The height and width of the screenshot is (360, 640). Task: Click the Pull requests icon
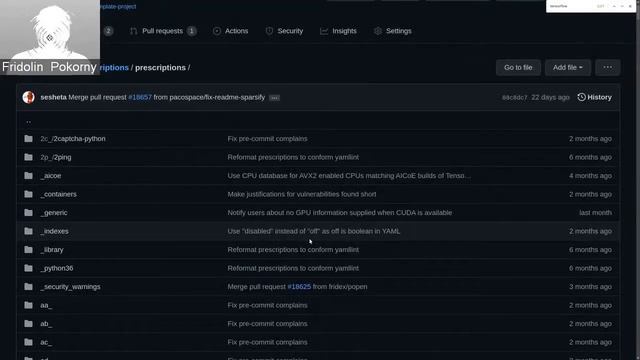point(133,31)
